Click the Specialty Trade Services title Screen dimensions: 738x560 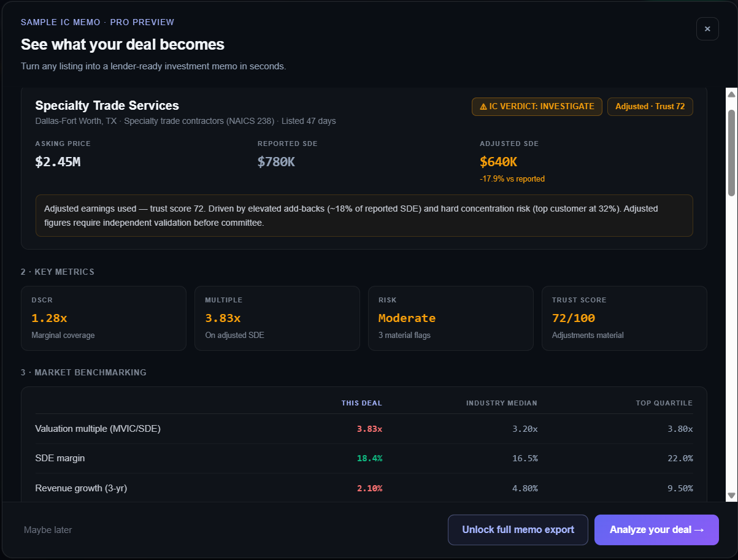pos(107,105)
